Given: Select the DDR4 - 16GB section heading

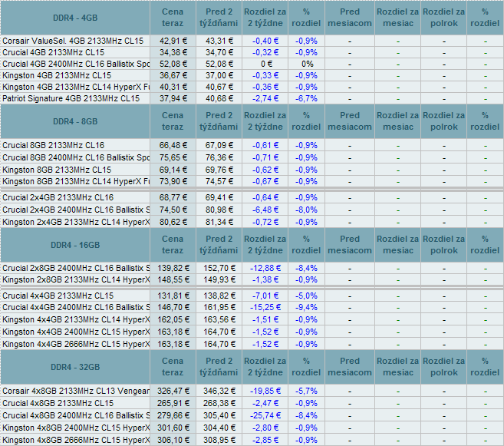Looking at the screenshot, I should pyautogui.click(x=77, y=245).
